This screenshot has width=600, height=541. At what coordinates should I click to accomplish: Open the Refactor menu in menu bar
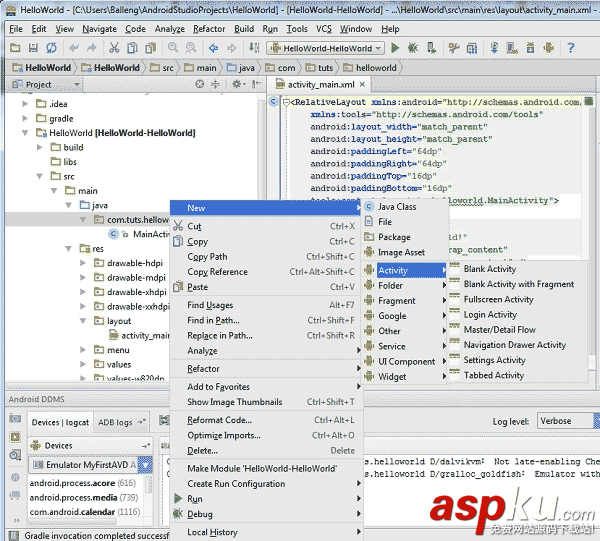[x=209, y=29]
